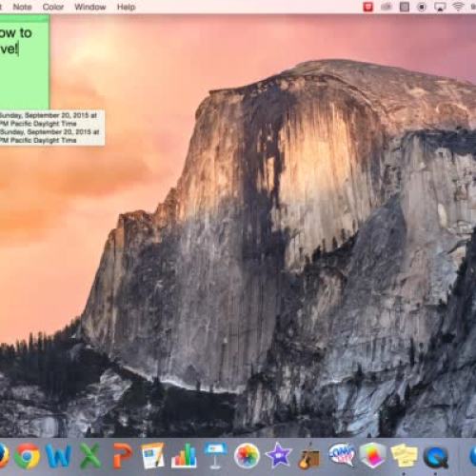
Task: Open the Color menu in the menu bar
Action: [x=53, y=7]
